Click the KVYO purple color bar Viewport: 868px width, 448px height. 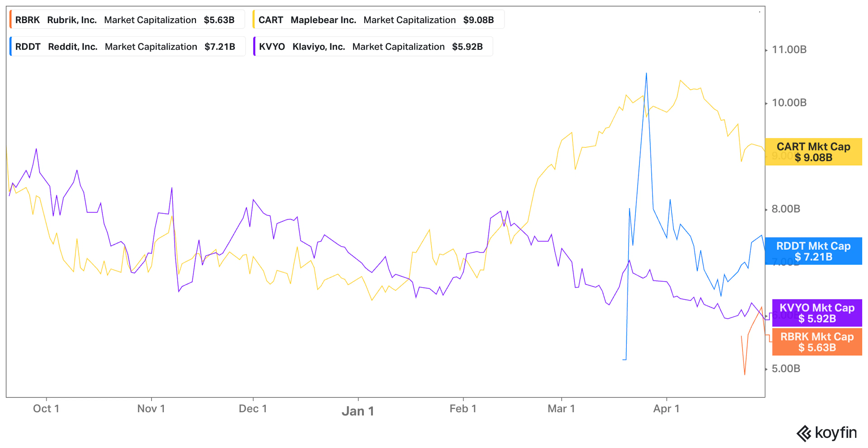254,47
